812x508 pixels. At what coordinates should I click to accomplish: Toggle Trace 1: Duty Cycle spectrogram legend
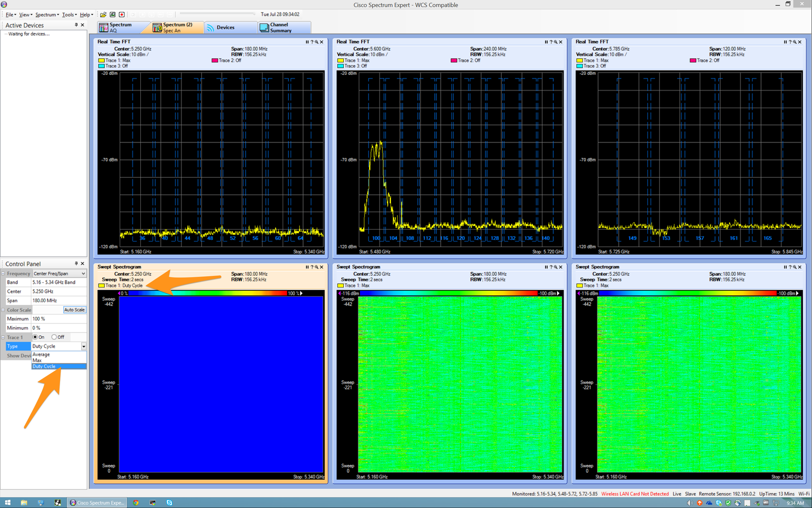121,285
